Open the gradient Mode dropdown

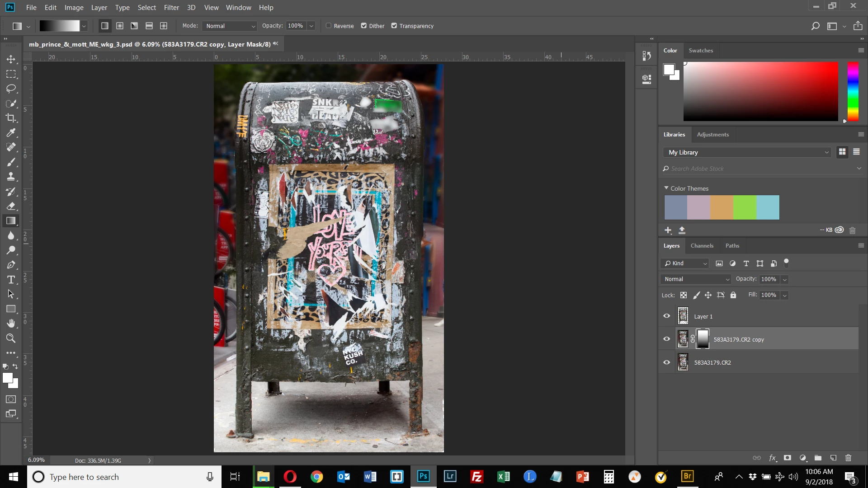coord(230,26)
